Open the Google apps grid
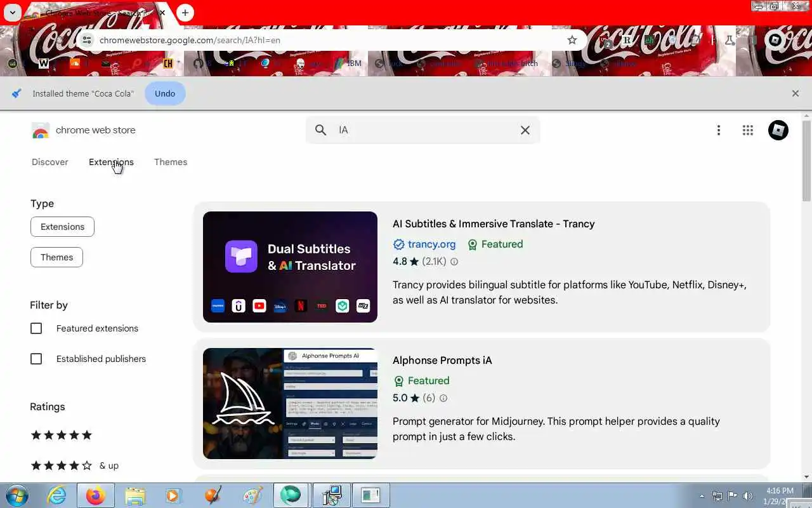The height and width of the screenshot is (508, 812). 748,130
